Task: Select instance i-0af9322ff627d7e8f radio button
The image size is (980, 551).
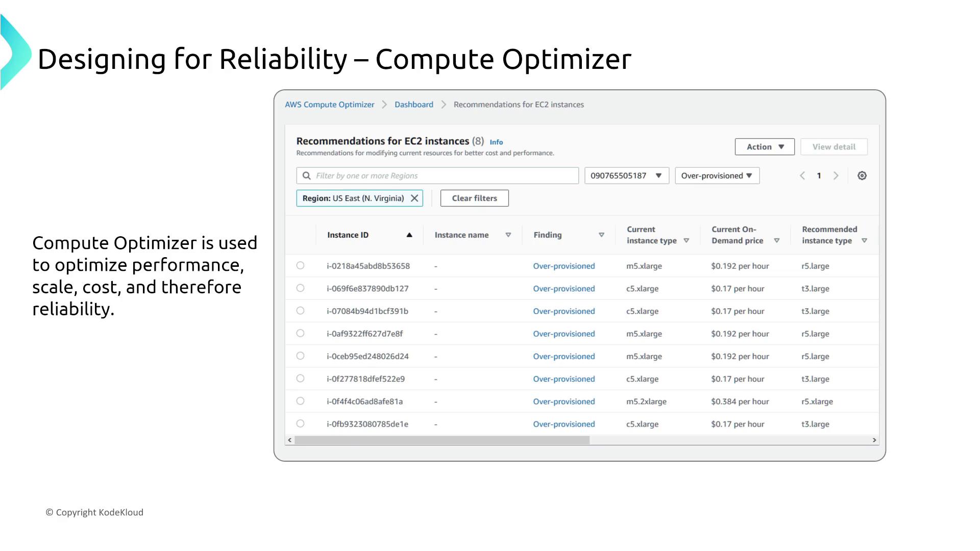Action: (300, 334)
